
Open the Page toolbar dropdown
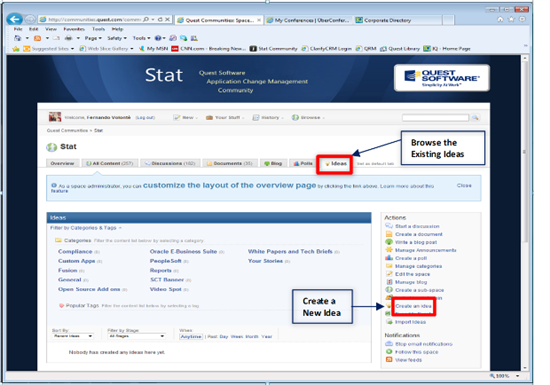(93, 38)
